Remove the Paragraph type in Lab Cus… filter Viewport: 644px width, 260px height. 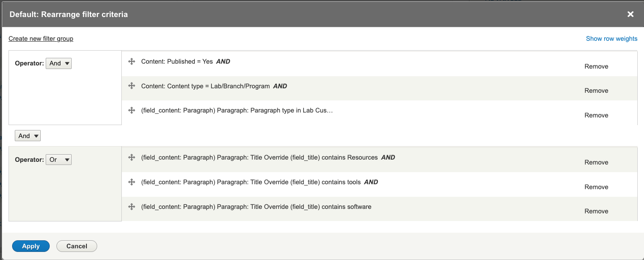[x=596, y=115]
